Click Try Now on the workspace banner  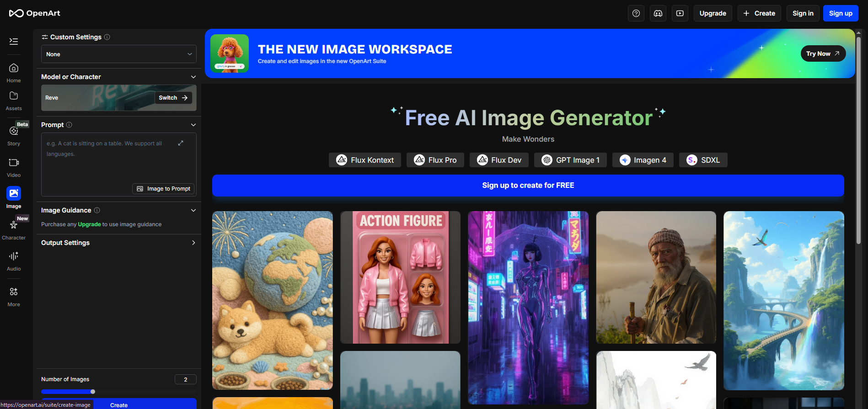(x=823, y=53)
